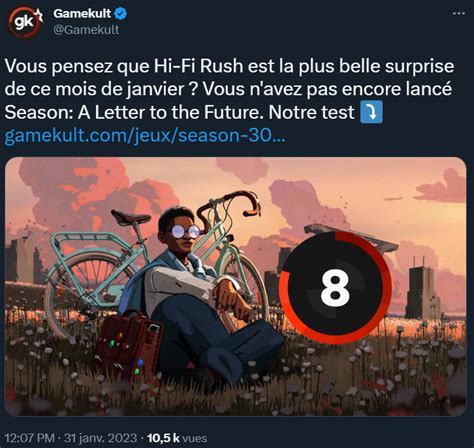Click the 12:07 PM timestamp
Screen dimensions: 474x448
(30, 438)
